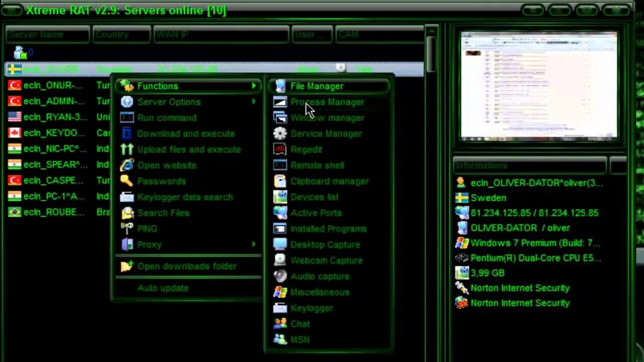The height and width of the screenshot is (362, 644).
Task: Click the Search Files icon
Action: [127, 213]
